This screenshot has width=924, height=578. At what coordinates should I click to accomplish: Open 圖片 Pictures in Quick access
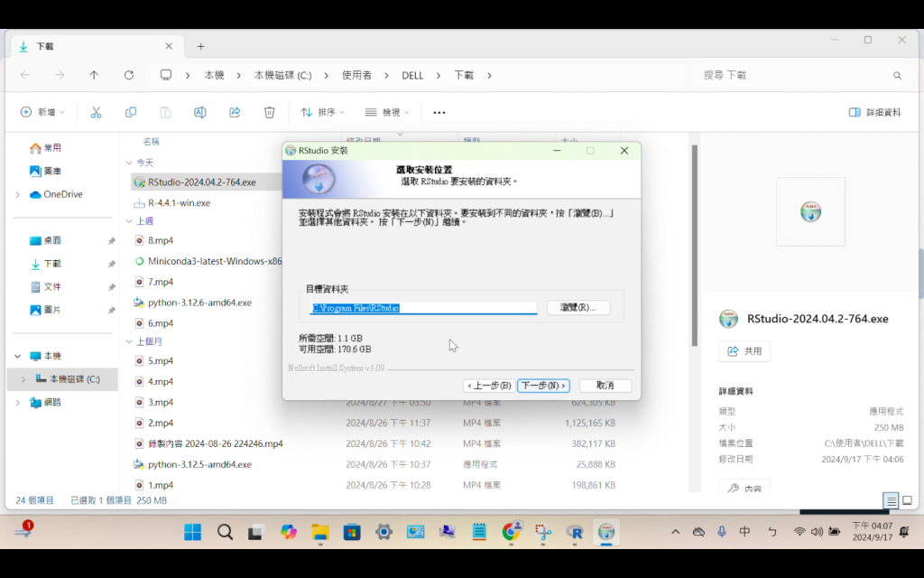(x=46, y=310)
